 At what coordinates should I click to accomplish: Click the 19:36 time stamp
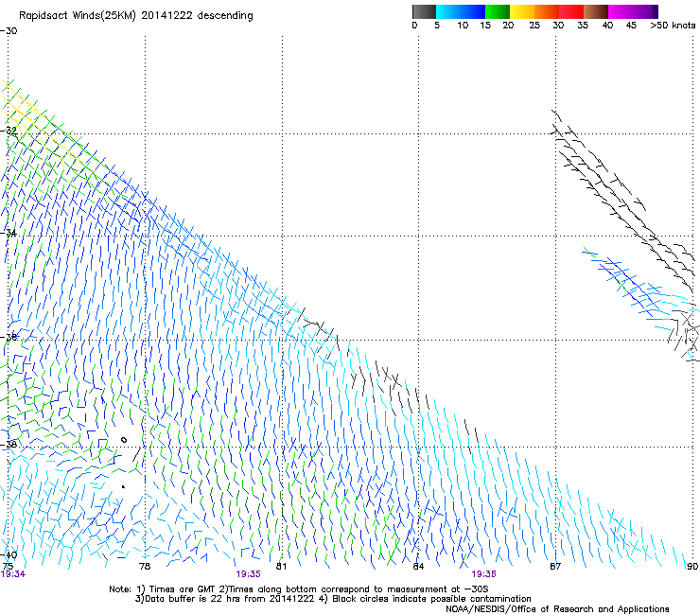click(x=484, y=574)
